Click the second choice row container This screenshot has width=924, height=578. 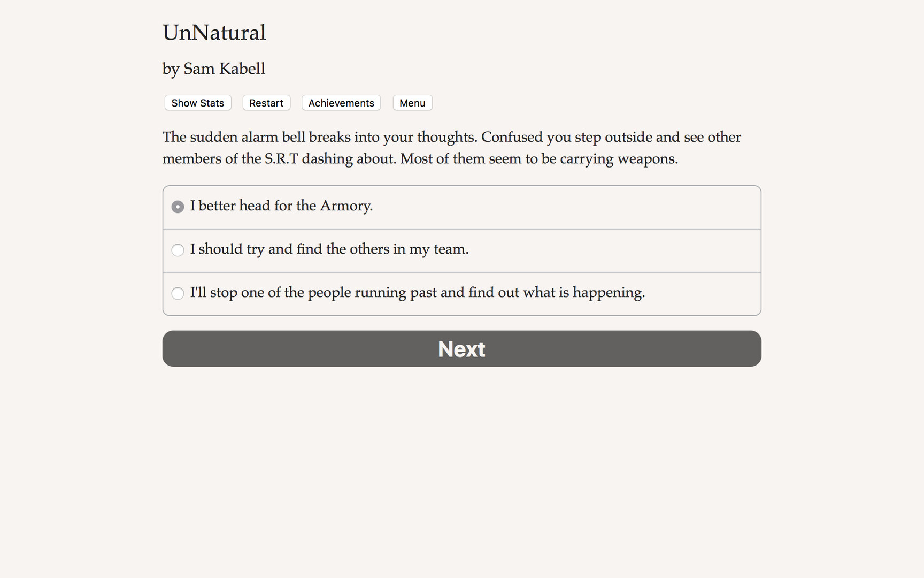pos(461,250)
